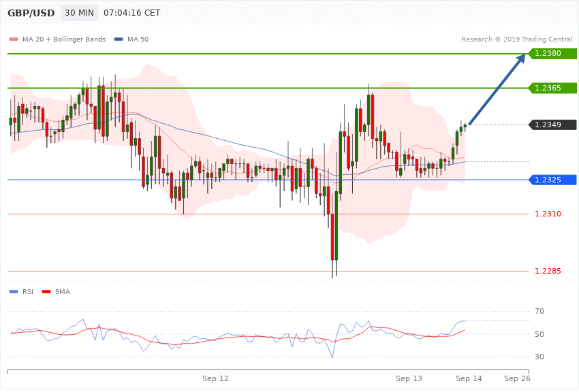
Task: Click the 1.2325 pivot price tag
Action: click(553, 180)
